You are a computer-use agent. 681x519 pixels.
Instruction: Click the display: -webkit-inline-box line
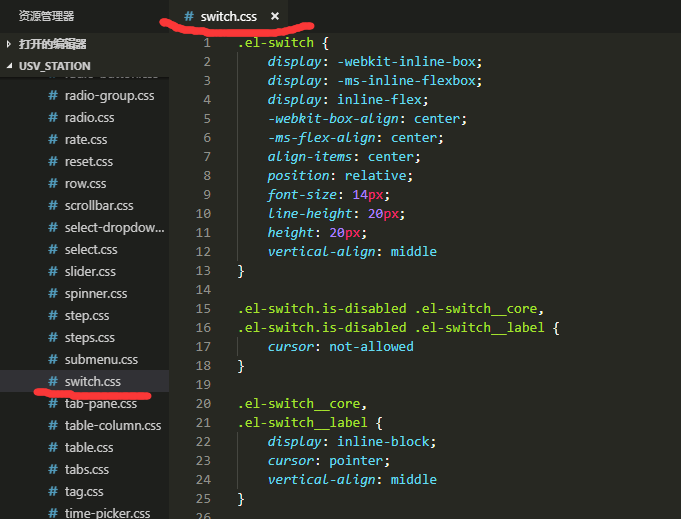point(375,62)
